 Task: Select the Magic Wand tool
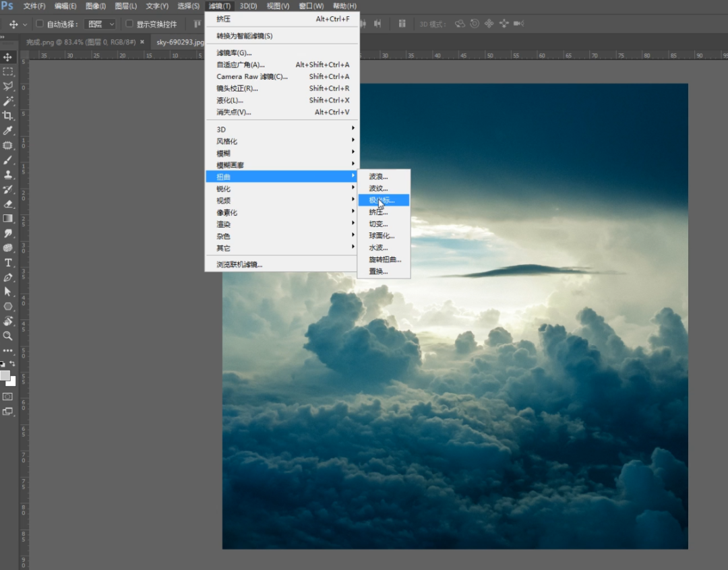pyautogui.click(x=8, y=101)
